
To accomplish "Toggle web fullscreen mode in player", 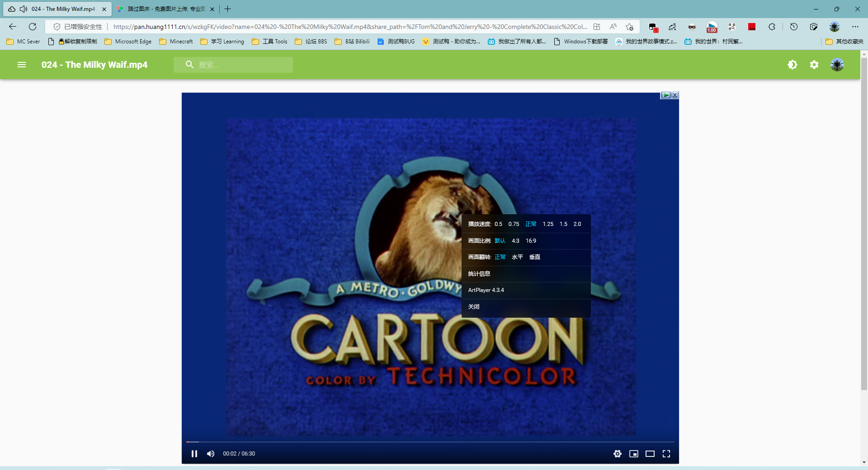I will tap(650, 454).
